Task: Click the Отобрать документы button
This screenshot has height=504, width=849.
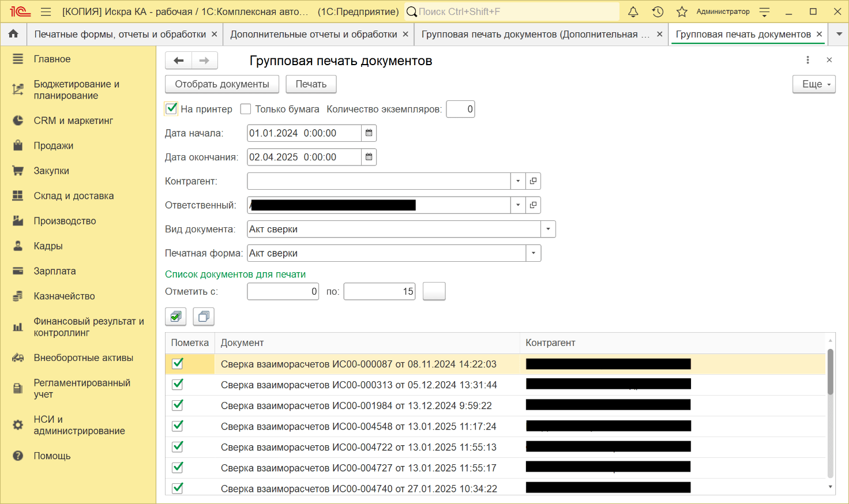Action: [x=222, y=84]
